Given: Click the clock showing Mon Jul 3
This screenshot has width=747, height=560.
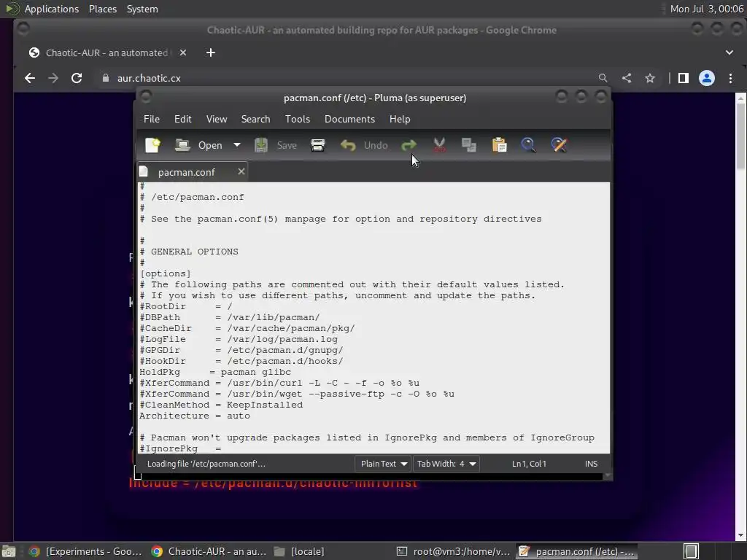Looking at the screenshot, I should coord(706,9).
